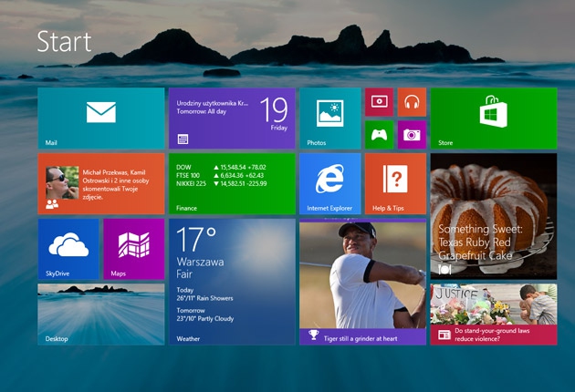Click the newspaper icon on News tile
The height and width of the screenshot is (392, 575).
coord(444,335)
